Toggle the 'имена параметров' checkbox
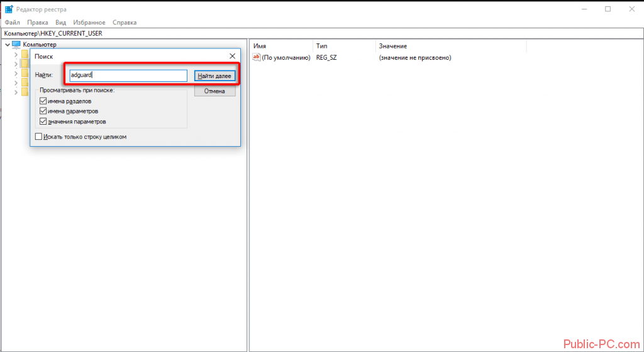 pos(43,111)
